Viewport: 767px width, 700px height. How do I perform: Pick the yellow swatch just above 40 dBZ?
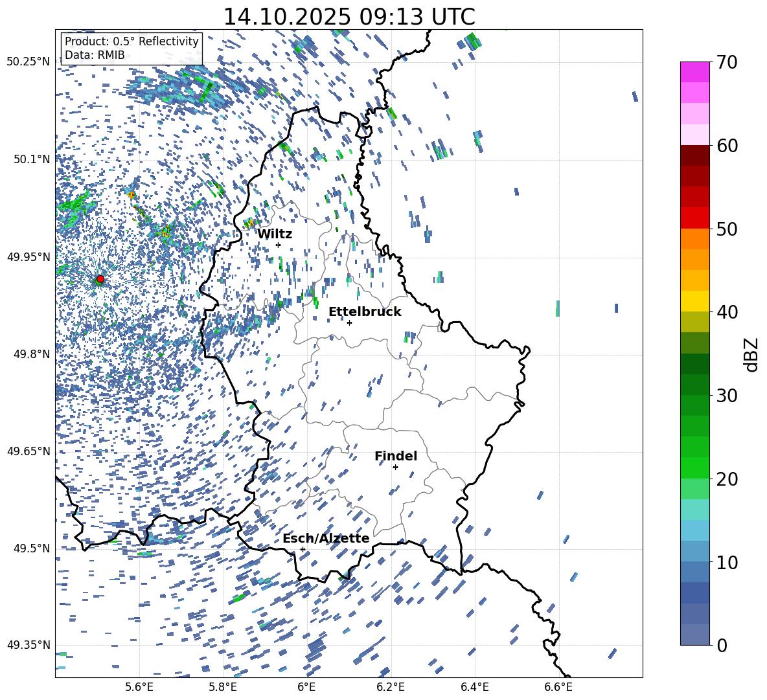pyautogui.click(x=695, y=301)
